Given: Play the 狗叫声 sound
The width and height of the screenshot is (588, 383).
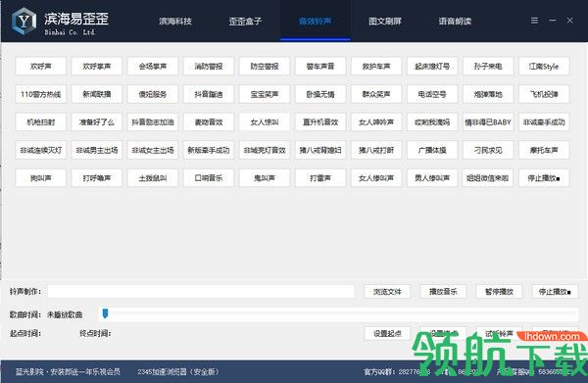Looking at the screenshot, I should pyautogui.click(x=40, y=178).
